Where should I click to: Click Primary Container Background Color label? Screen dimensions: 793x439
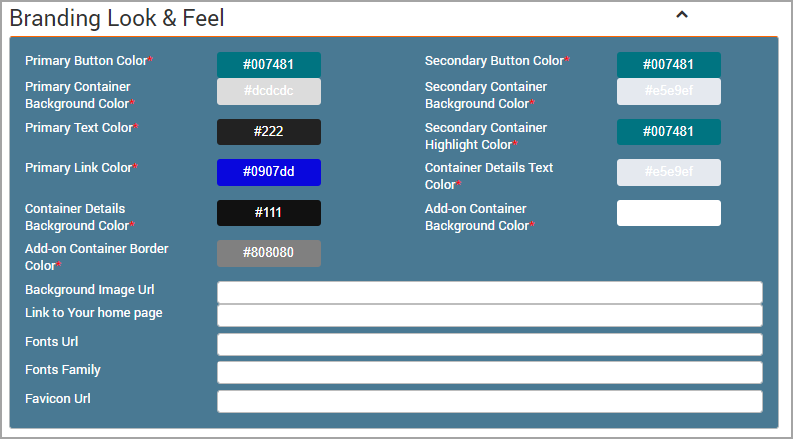click(x=80, y=95)
